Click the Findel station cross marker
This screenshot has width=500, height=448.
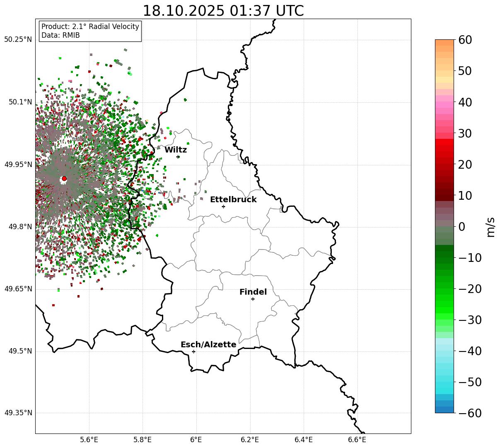pyautogui.click(x=253, y=299)
